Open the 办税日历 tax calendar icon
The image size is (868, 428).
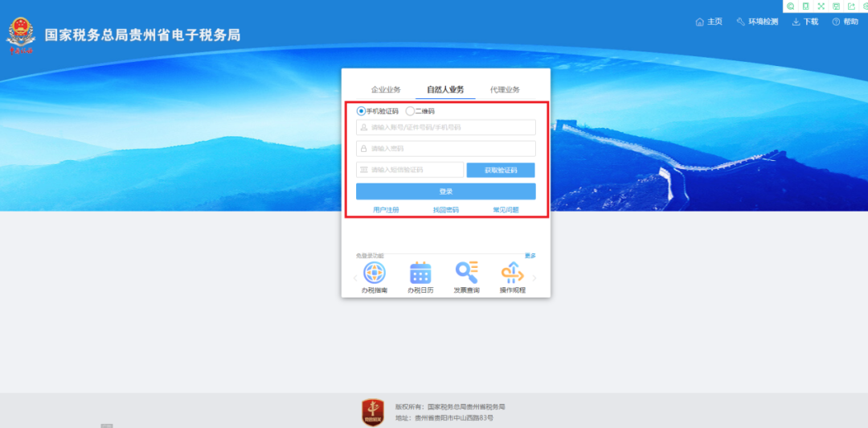pos(420,273)
